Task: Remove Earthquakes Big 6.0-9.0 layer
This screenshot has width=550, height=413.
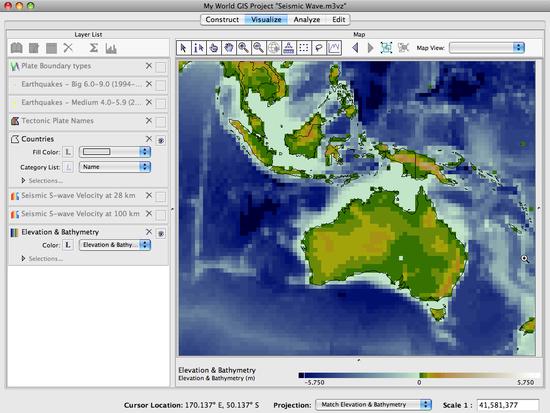Action: (149, 84)
